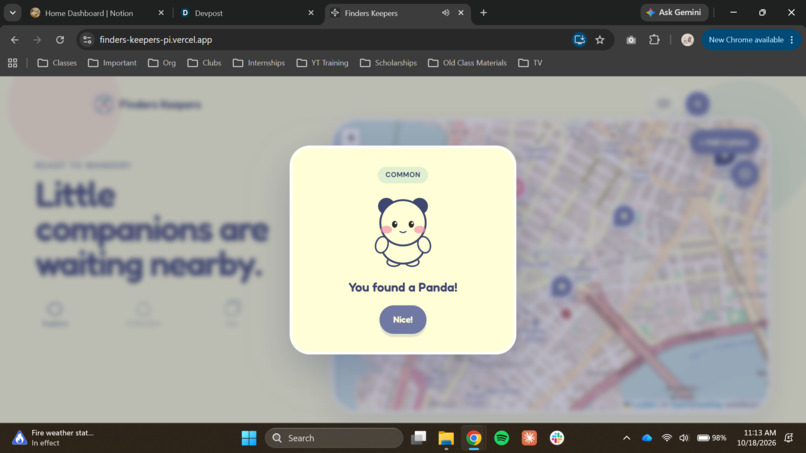Click the panda illustration in the popup
806x453 pixels.
(x=402, y=232)
